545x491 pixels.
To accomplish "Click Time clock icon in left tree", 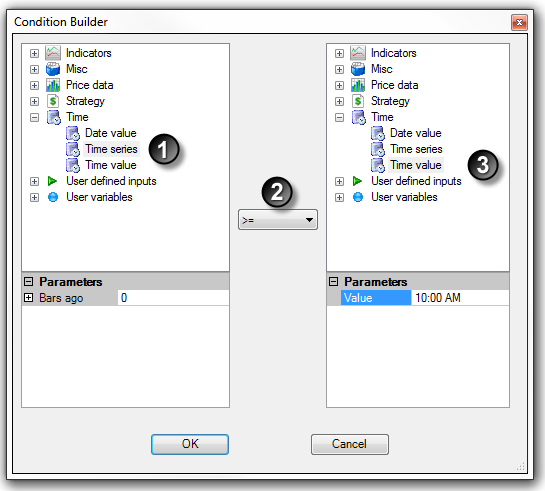I will point(54,117).
